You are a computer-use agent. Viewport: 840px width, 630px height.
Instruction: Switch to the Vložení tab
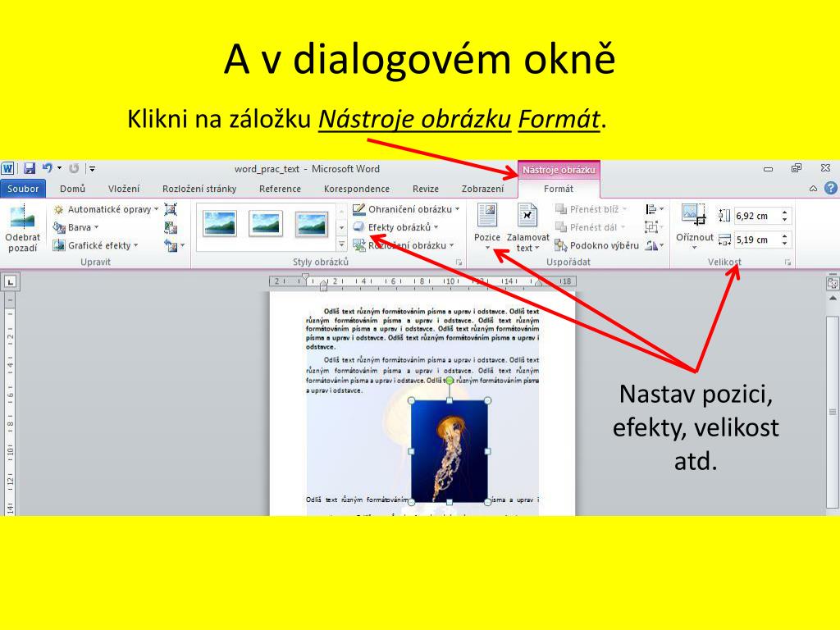(x=124, y=189)
